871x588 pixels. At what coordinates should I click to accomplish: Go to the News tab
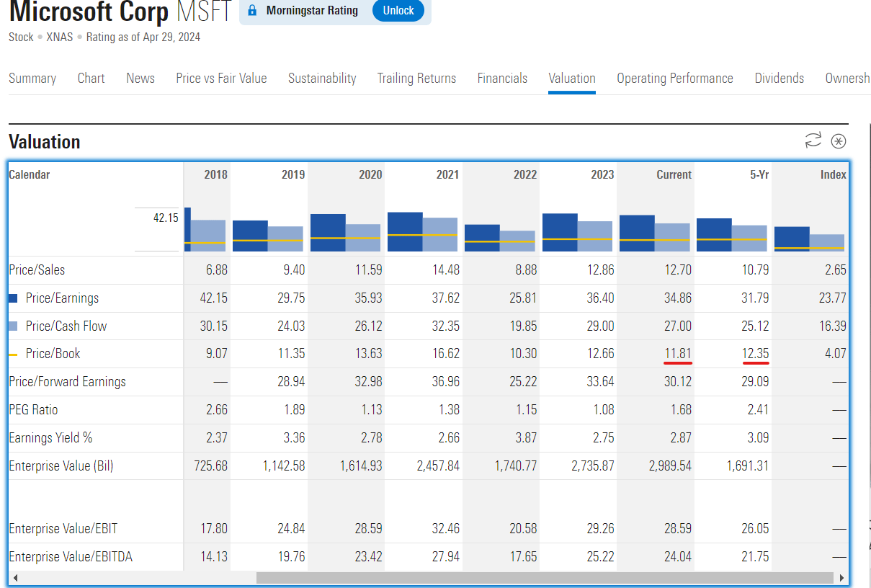click(x=140, y=79)
